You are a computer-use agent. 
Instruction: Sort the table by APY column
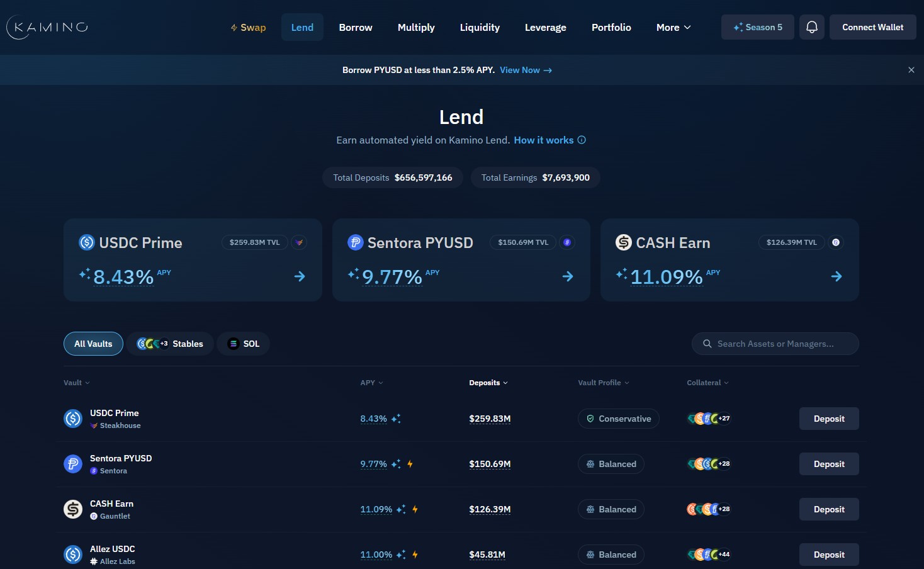point(371,382)
